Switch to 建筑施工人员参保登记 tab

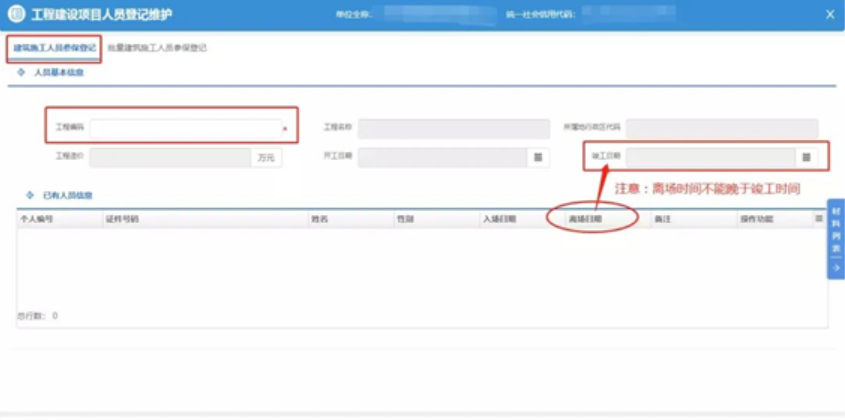[55, 47]
